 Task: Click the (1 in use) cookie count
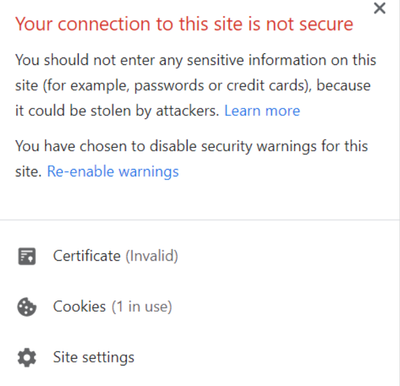tap(142, 307)
